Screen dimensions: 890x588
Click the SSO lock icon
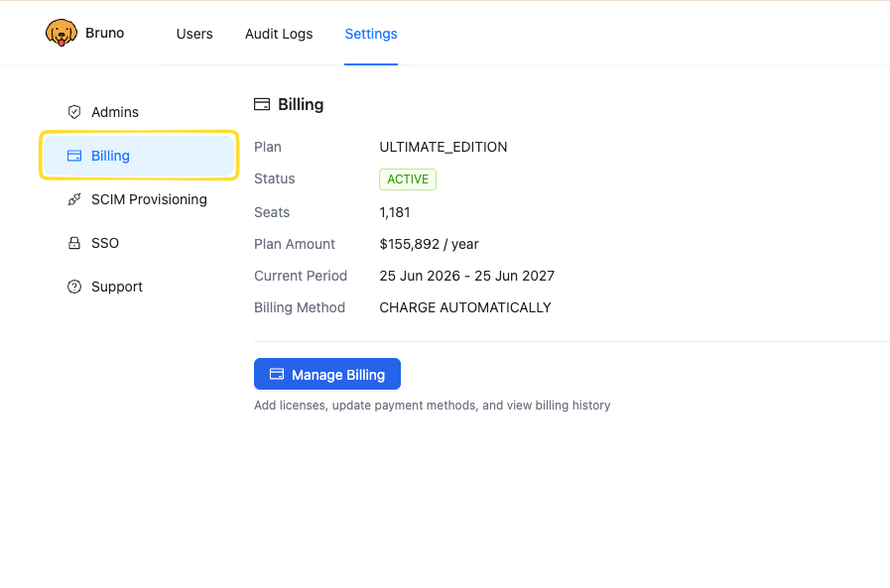point(74,243)
